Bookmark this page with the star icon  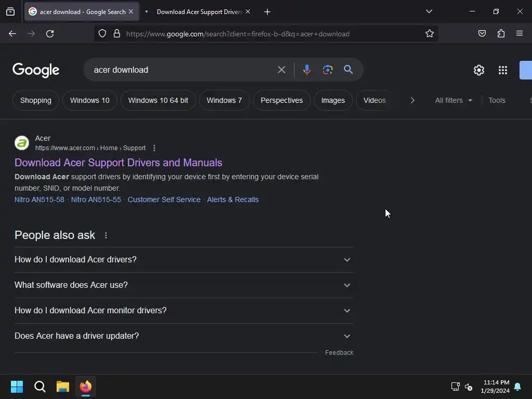430,34
